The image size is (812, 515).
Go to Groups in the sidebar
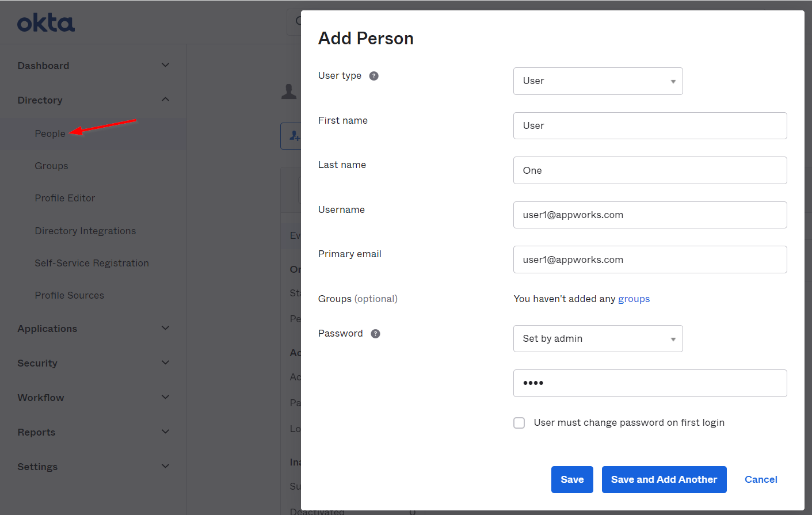tap(51, 166)
